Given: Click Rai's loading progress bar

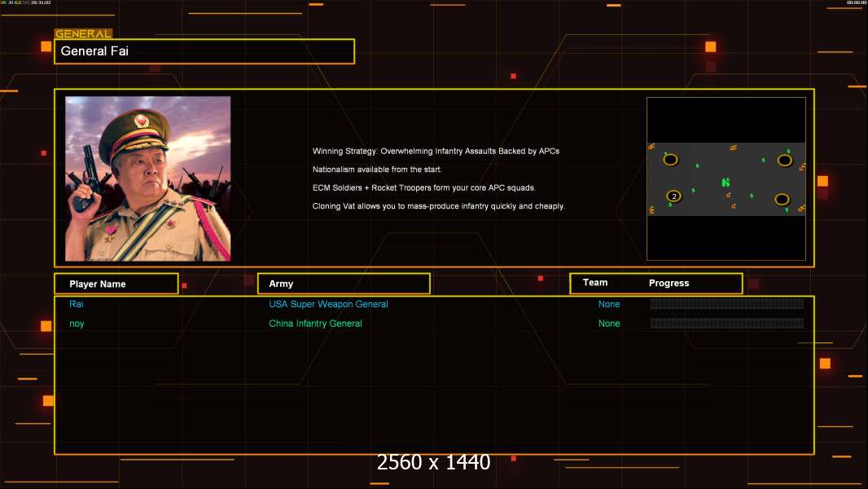Looking at the screenshot, I should tap(727, 303).
